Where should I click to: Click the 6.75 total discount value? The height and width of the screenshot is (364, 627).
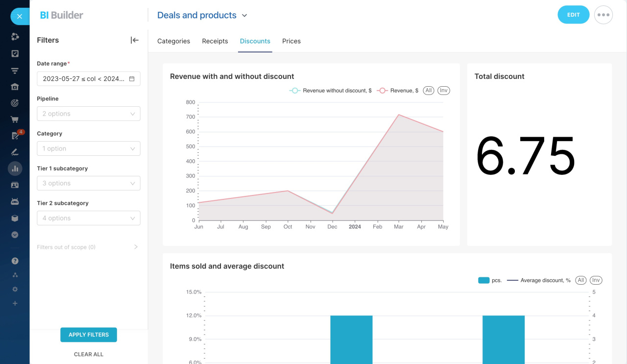(526, 156)
